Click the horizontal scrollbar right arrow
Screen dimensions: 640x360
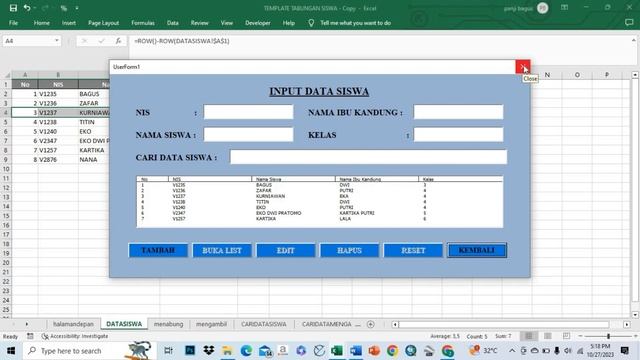click(627, 324)
